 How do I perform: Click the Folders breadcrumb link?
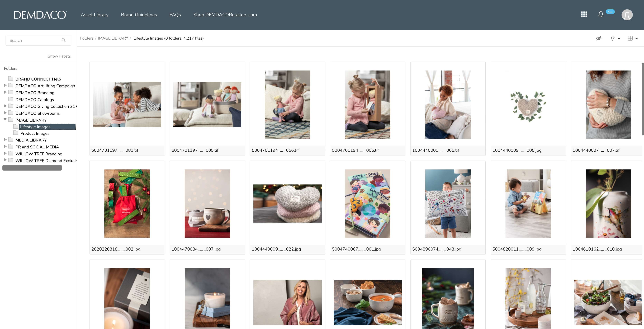(87, 38)
